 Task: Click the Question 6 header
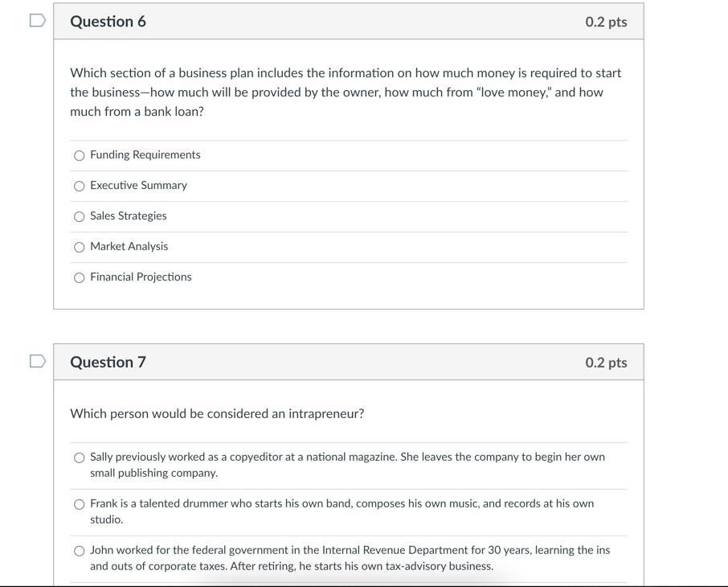108,22
